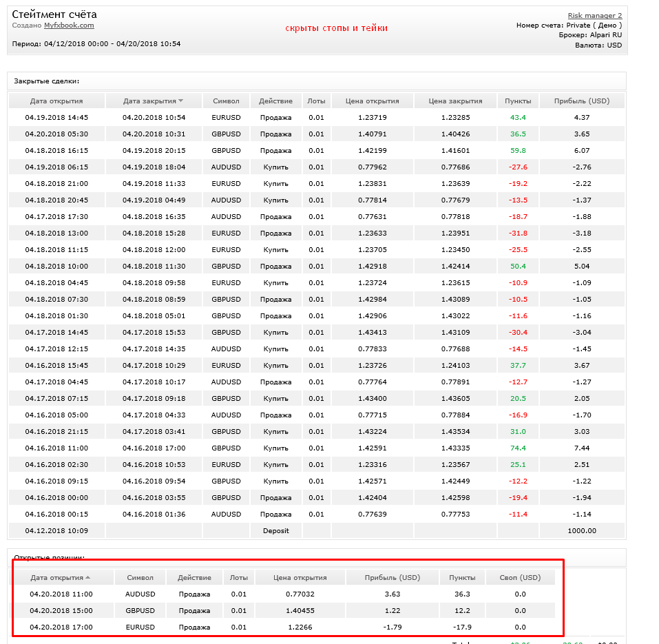This screenshot has width=659, height=644.
Task: Click the Своп (USD) column header
Action: pos(521,578)
